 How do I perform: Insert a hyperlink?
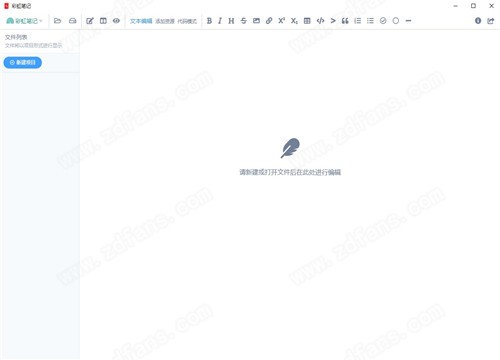coord(269,21)
